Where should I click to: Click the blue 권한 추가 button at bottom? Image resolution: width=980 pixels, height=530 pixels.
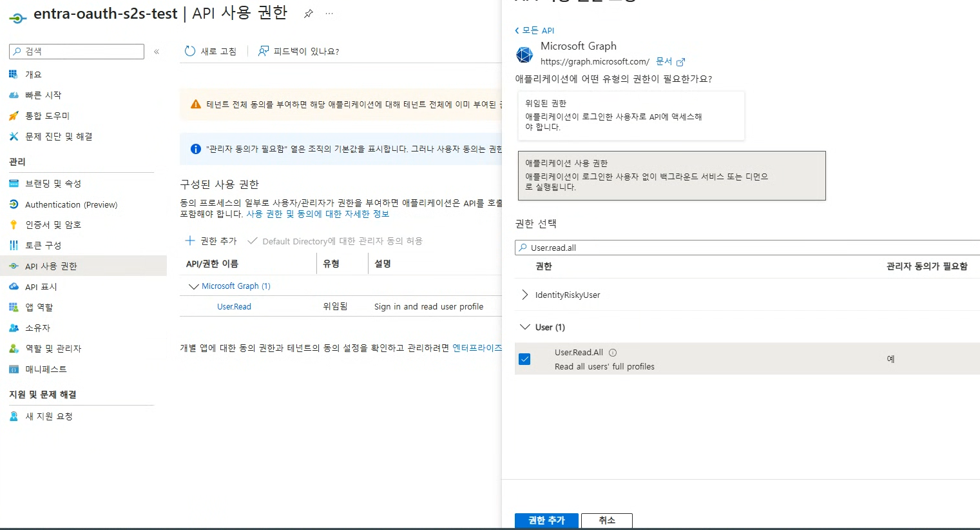[x=546, y=520]
